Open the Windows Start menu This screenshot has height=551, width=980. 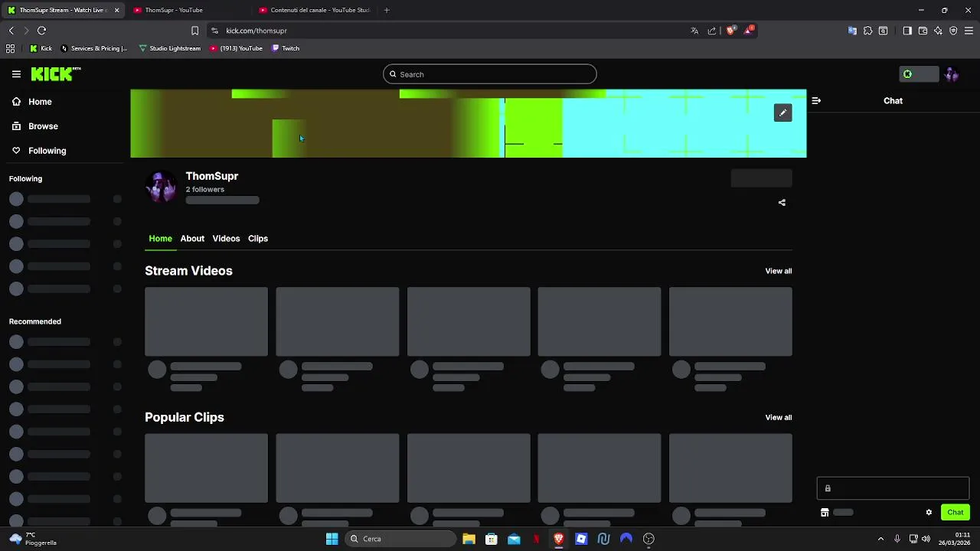click(x=332, y=539)
